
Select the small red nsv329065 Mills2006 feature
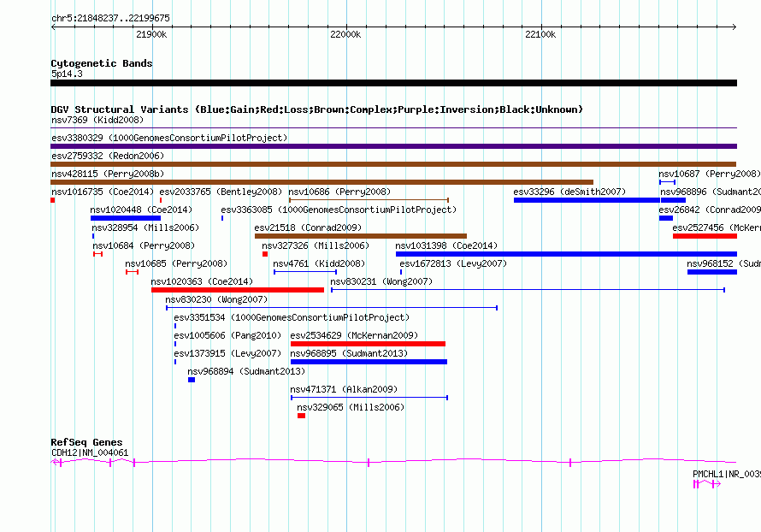(301, 416)
